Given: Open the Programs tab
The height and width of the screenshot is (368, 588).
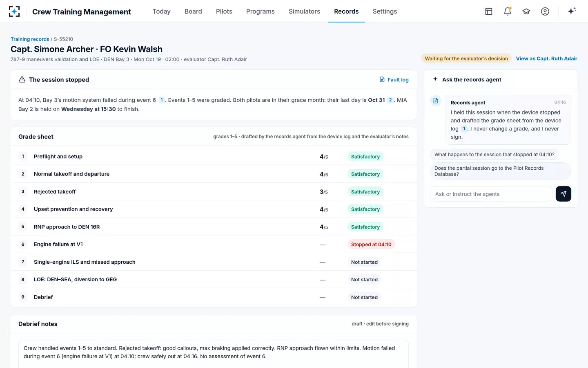Looking at the screenshot, I should pos(261,11).
